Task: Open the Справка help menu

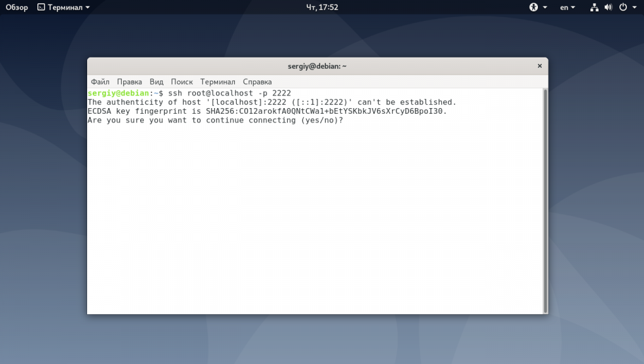Action: click(257, 82)
